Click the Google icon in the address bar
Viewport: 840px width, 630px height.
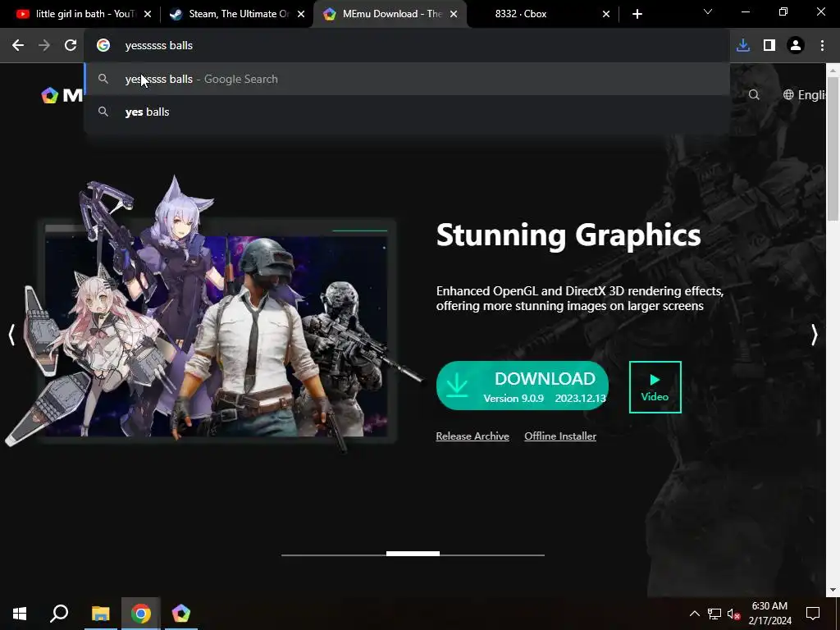[103, 46]
